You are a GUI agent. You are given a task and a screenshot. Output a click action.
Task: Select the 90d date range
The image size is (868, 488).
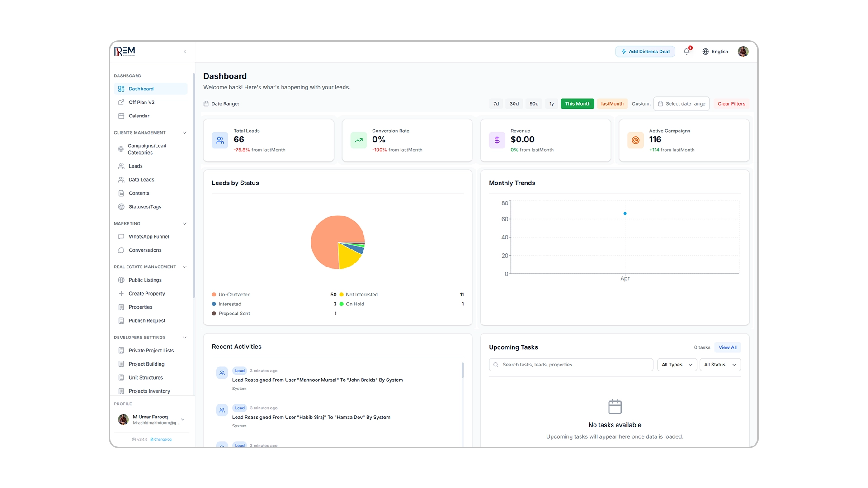pos(534,104)
